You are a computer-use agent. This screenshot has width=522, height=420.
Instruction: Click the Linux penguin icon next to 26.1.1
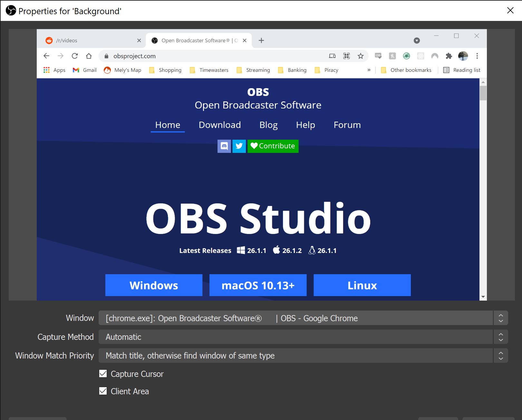point(312,250)
